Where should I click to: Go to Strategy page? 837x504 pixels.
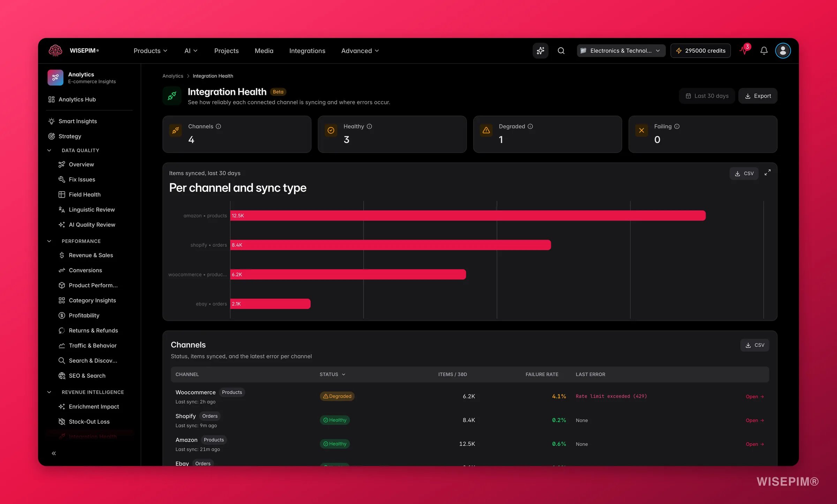[89, 136]
